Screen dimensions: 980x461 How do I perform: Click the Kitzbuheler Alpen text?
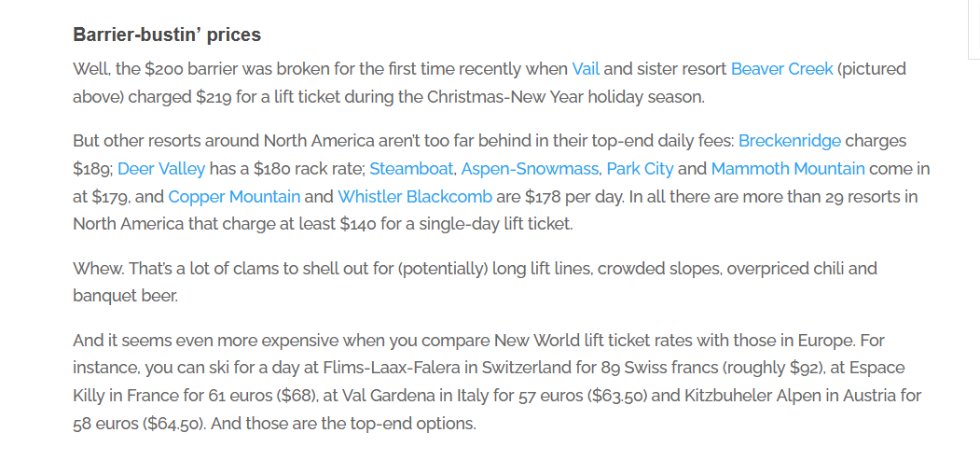pyautogui.click(x=753, y=396)
